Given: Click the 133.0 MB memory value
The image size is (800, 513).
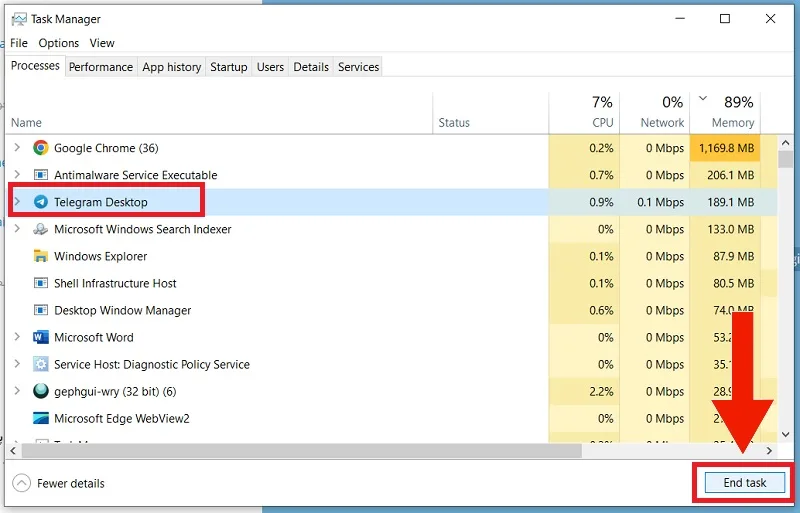Looking at the screenshot, I should (x=730, y=229).
